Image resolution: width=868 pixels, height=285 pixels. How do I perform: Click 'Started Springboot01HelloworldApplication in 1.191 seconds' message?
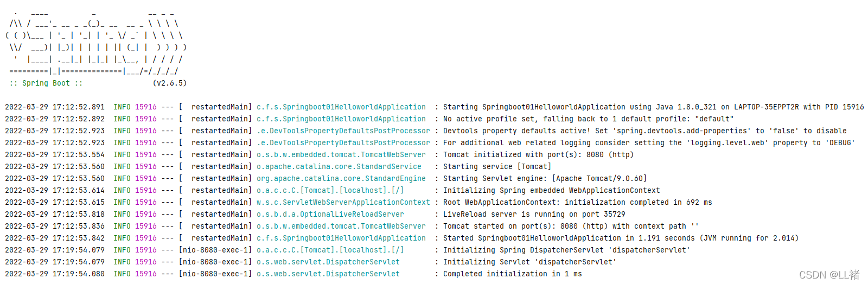pos(621,238)
